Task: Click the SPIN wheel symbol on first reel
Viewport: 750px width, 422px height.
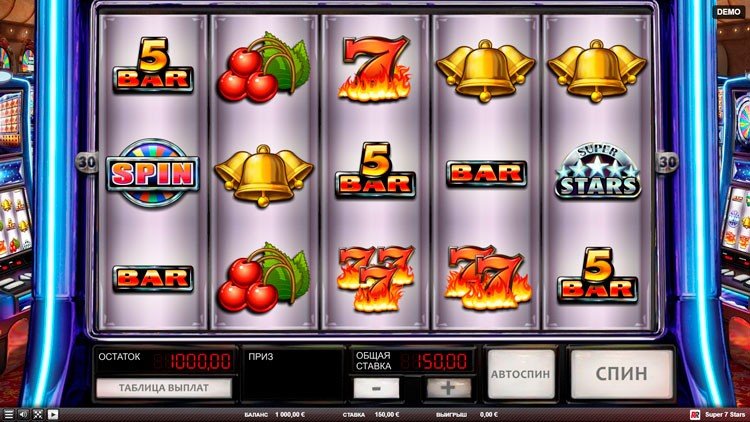Action: coord(153,173)
